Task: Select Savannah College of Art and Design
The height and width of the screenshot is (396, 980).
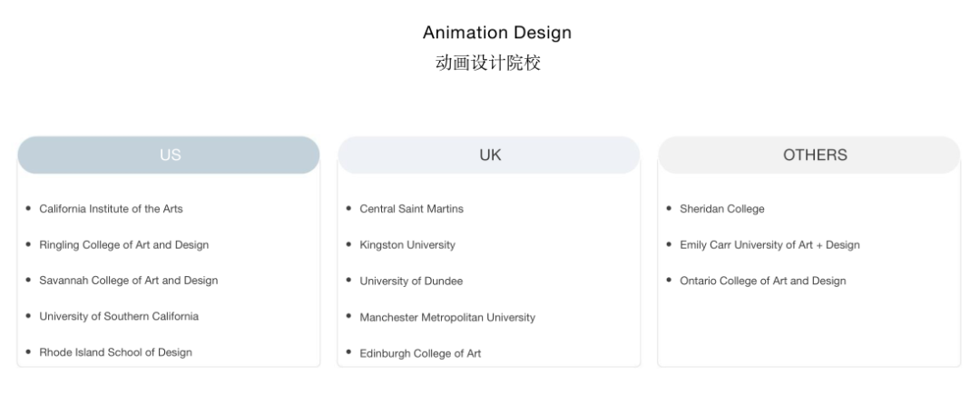Action: click(128, 281)
